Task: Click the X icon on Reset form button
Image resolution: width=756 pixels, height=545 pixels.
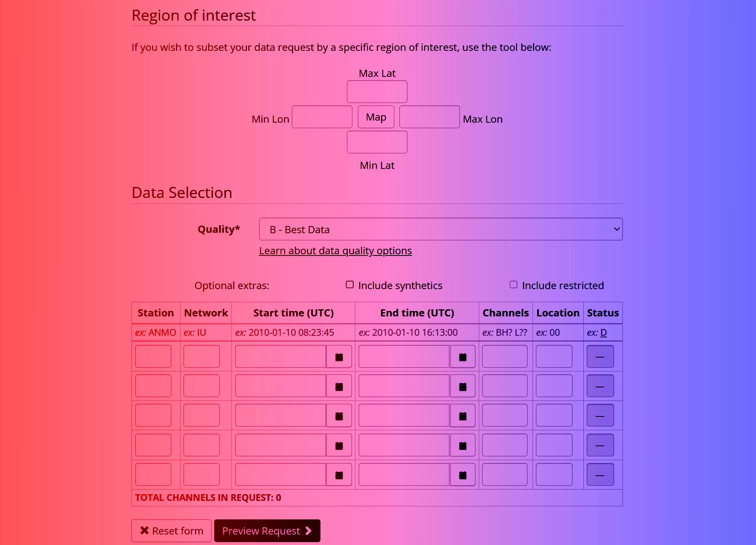Action: point(144,531)
